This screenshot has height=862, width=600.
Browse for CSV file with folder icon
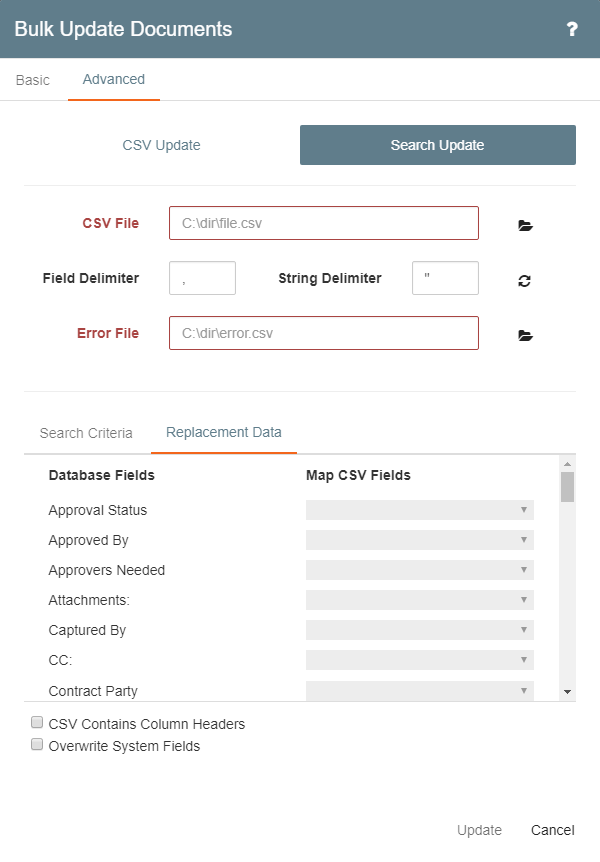pyautogui.click(x=526, y=225)
